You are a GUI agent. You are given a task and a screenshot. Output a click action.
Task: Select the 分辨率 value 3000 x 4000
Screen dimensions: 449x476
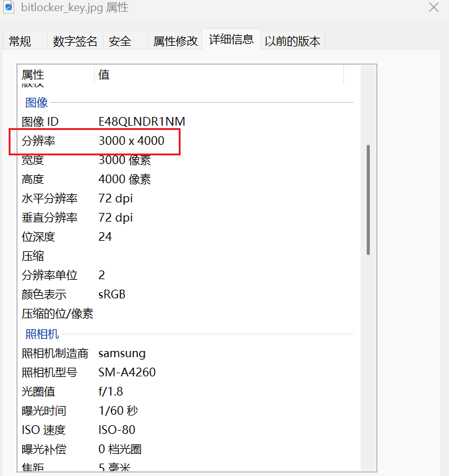click(x=132, y=141)
